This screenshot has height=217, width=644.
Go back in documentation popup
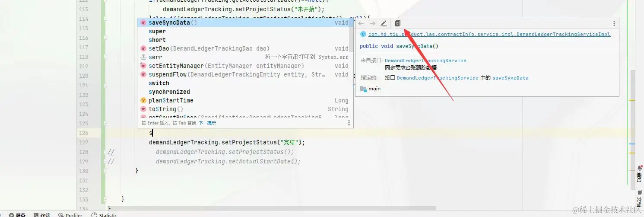click(x=361, y=23)
